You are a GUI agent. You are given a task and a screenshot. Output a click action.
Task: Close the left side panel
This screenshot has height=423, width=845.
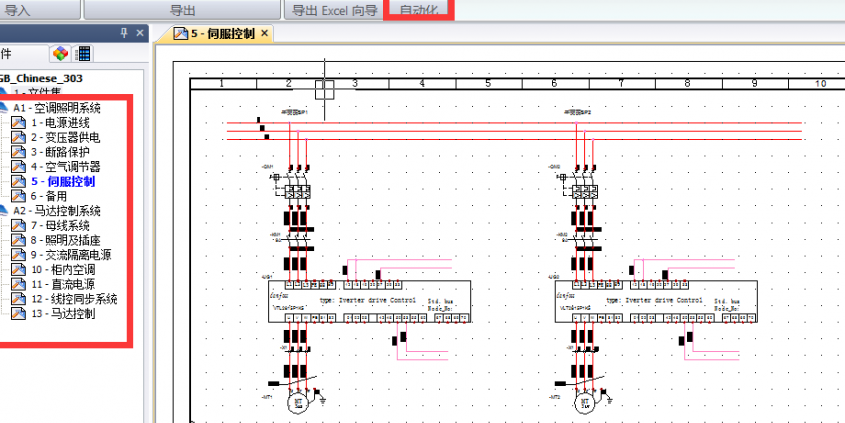140,33
